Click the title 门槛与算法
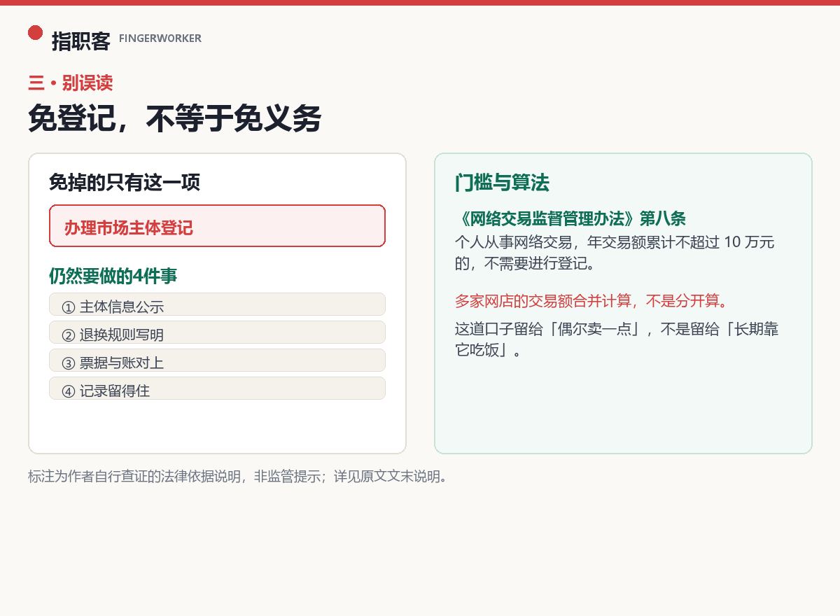Screen dimensions: 840x616 (x=502, y=183)
